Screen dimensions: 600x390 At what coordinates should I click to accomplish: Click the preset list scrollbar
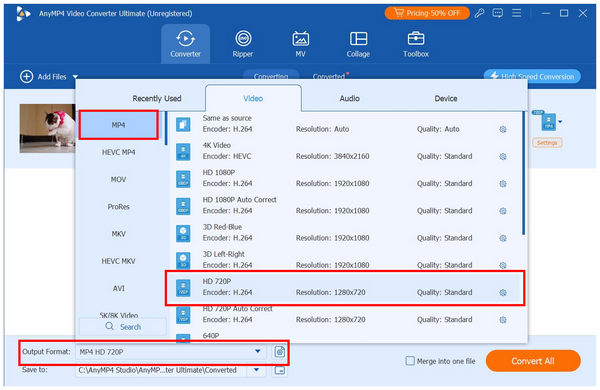(523, 173)
